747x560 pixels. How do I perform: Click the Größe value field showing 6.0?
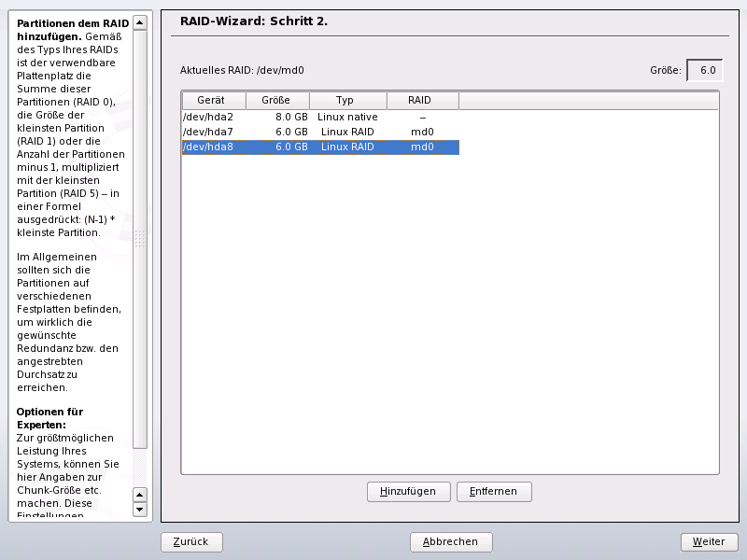coord(704,70)
